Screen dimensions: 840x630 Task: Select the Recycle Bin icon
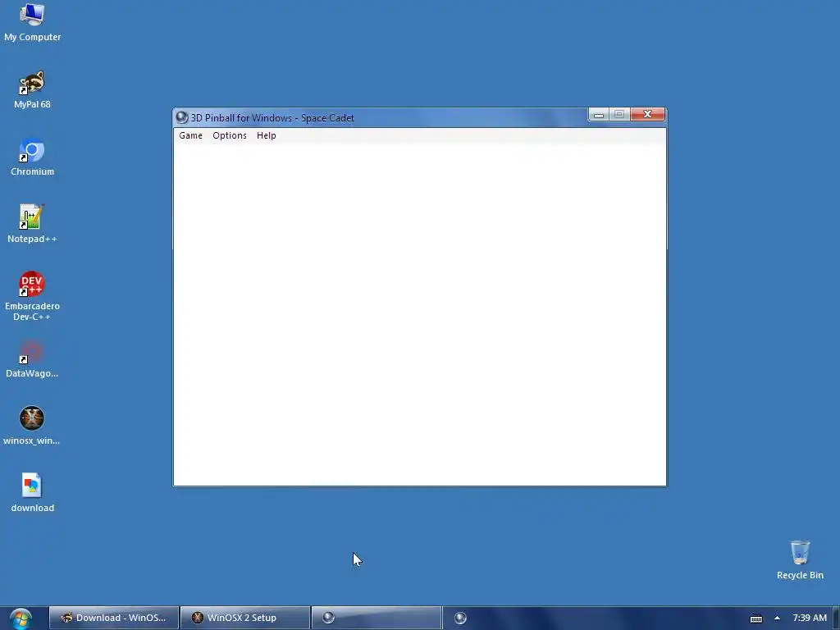pos(800,560)
